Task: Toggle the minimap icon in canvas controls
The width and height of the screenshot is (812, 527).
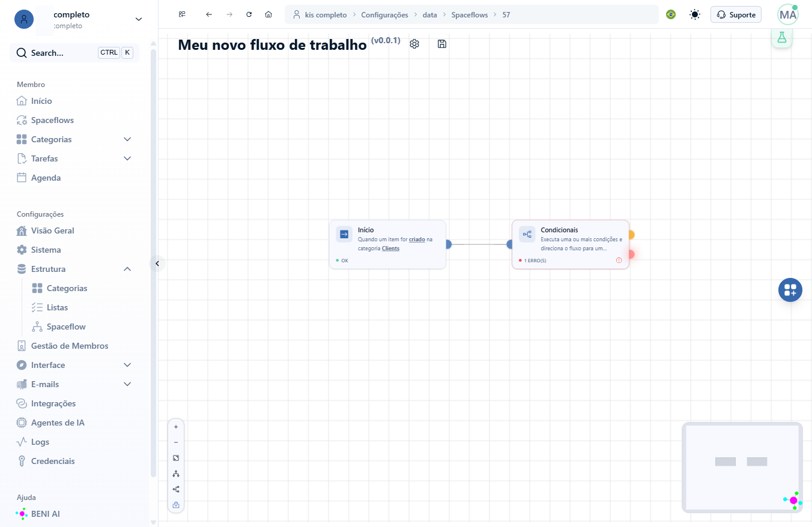Action: tap(176, 505)
